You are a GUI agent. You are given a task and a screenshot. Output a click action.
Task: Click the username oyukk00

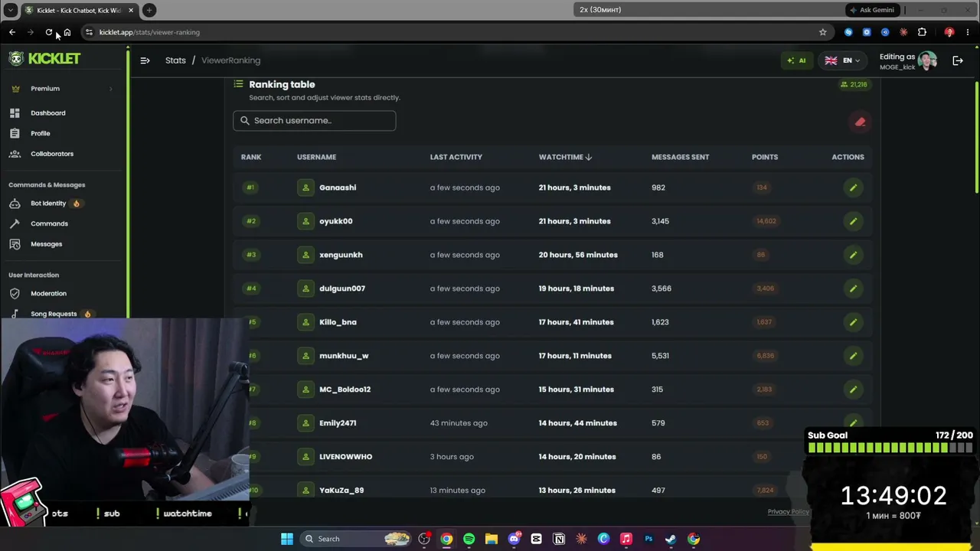pos(336,221)
